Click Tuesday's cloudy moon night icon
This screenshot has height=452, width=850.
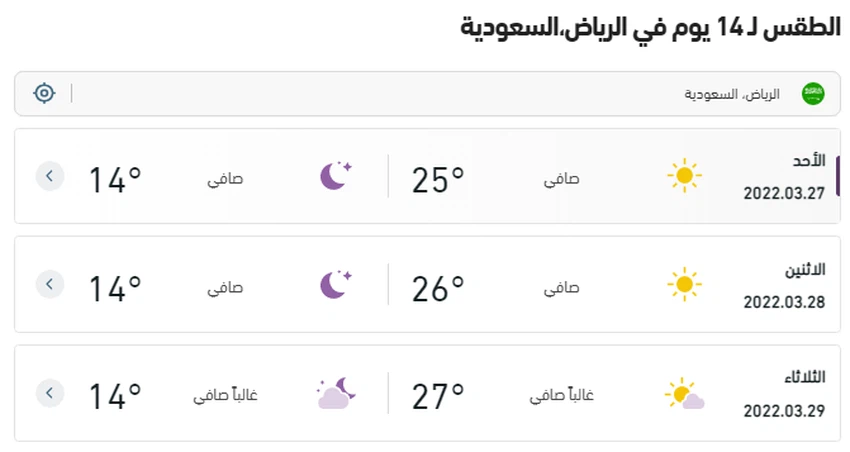click(x=336, y=393)
